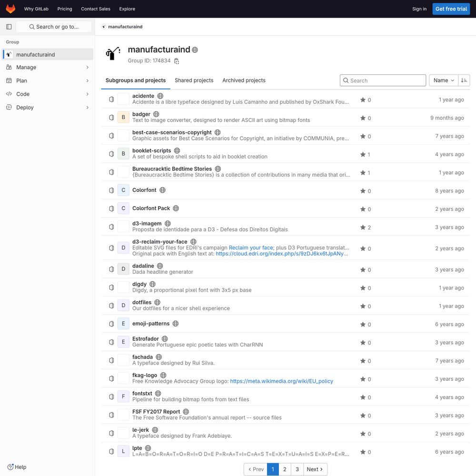Click the Next pagination button
476x476 pixels.
click(x=315, y=469)
